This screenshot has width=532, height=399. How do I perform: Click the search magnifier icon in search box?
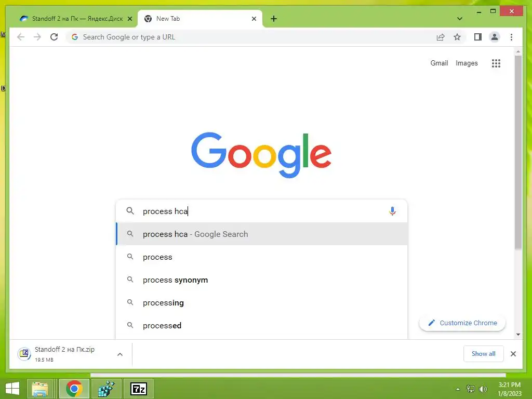click(x=130, y=211)
